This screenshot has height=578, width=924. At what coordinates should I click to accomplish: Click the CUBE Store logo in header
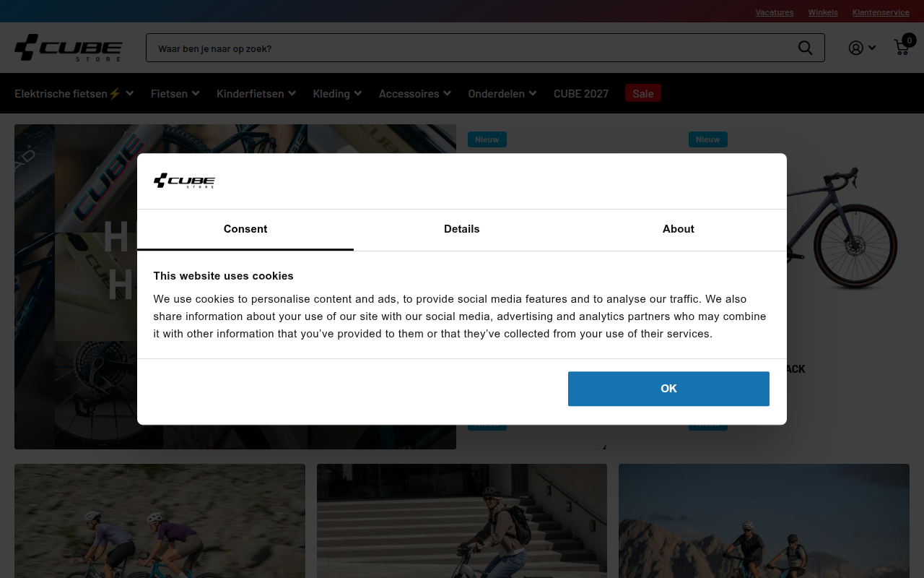(x=69, y=48)
